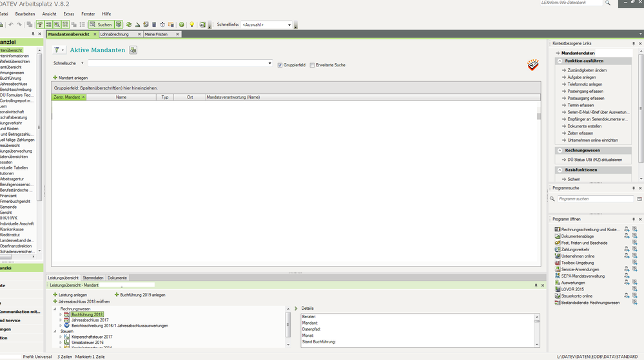Click the yellow light bulb icon
This screenshot has height=360, width=644.
(191, 24)
